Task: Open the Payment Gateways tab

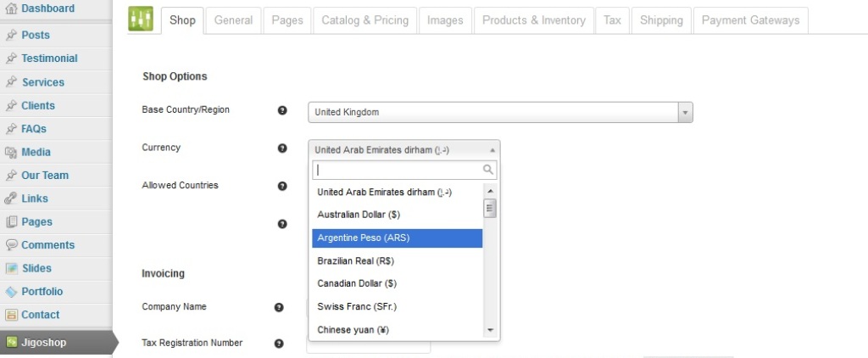Action: pos(750,20)
